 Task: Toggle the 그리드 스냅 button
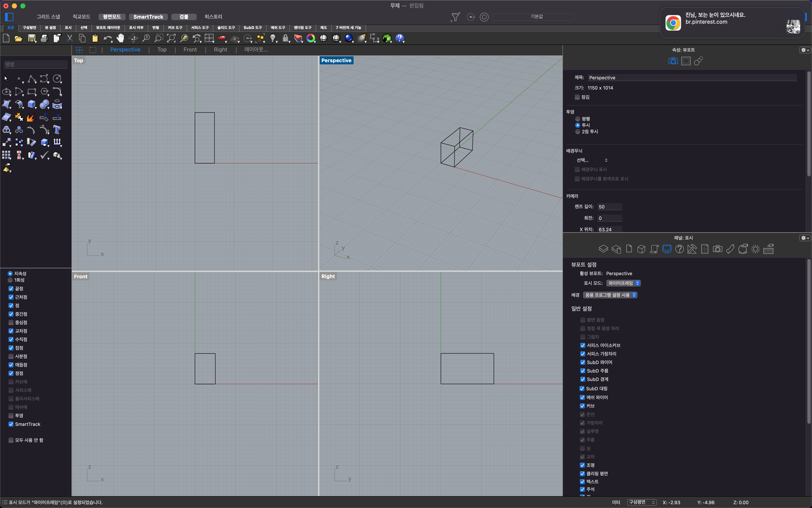48,17
